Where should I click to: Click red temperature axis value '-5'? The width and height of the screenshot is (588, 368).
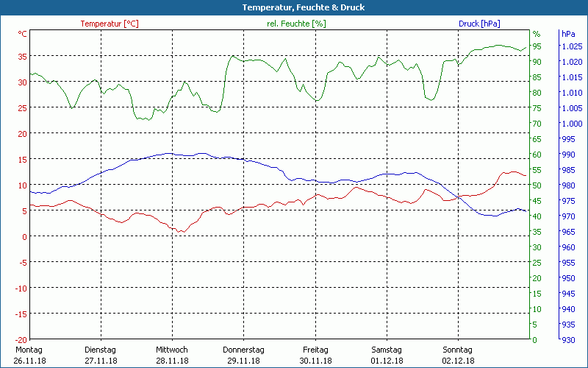pyautogui.click(x=23, y=263)
